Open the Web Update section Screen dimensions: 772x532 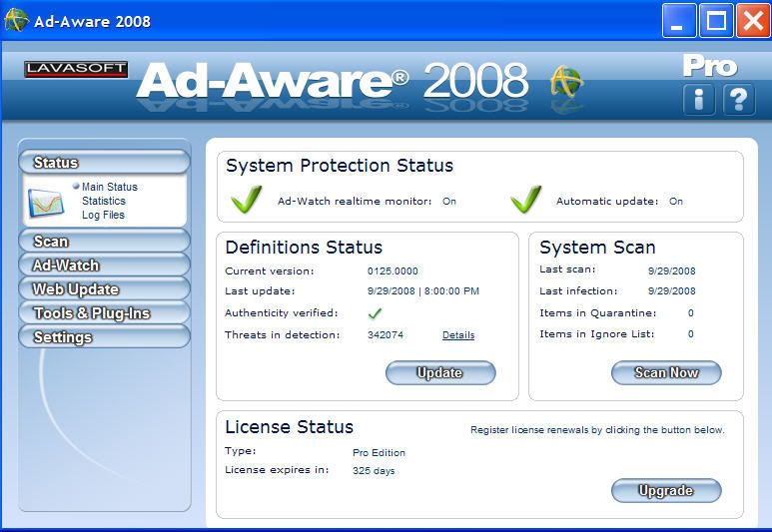[x=105, y=288]
